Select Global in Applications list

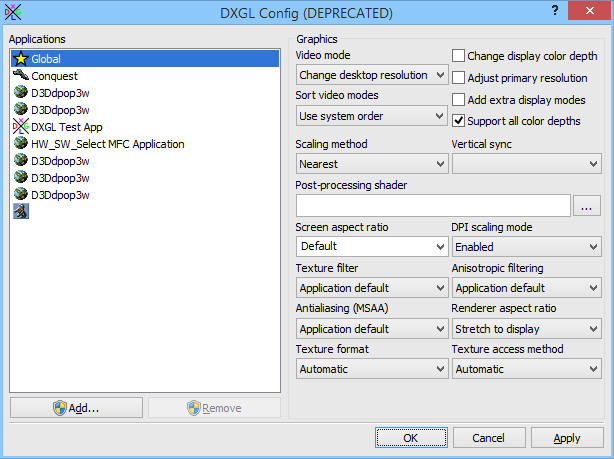(145, 59)
